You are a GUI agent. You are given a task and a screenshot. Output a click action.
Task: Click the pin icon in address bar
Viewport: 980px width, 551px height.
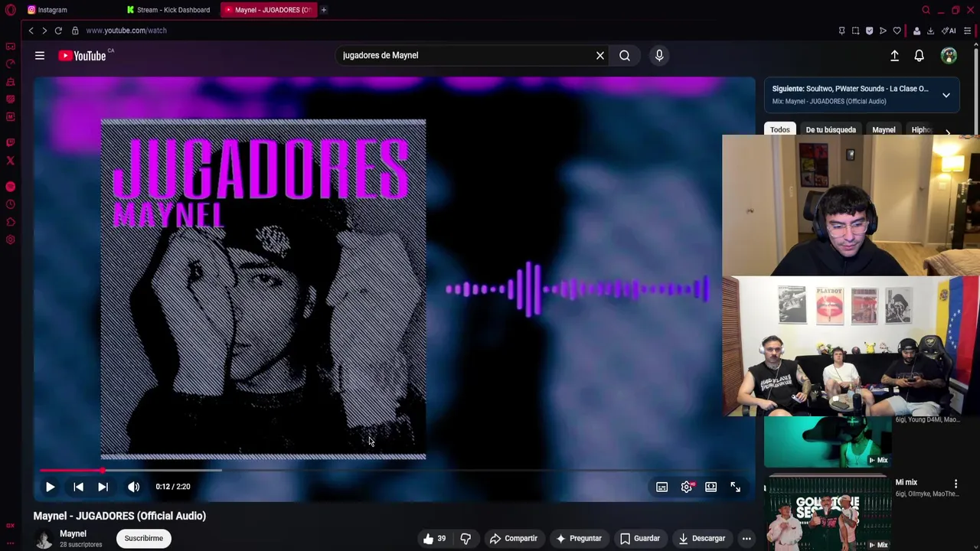click(841, 31)
